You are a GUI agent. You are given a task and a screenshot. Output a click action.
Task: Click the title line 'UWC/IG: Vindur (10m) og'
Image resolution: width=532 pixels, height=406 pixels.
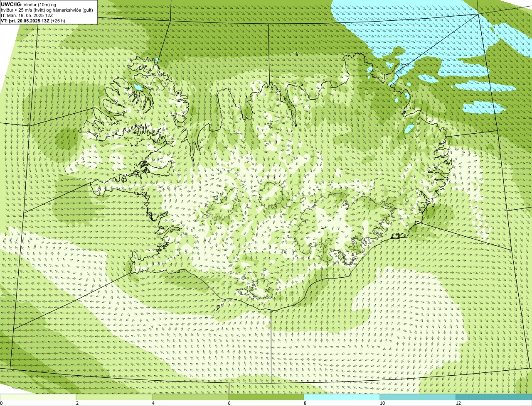pos(29,4)
